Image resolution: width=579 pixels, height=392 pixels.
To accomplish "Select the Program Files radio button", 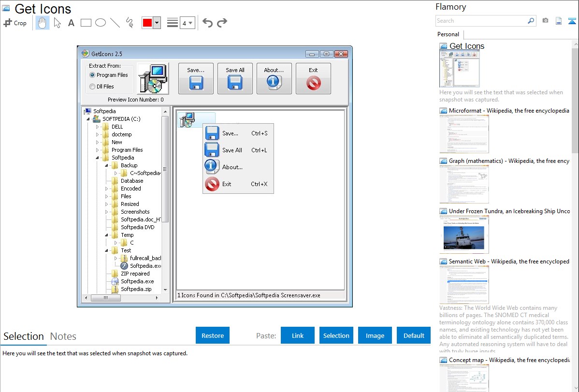I will (92, 75).
